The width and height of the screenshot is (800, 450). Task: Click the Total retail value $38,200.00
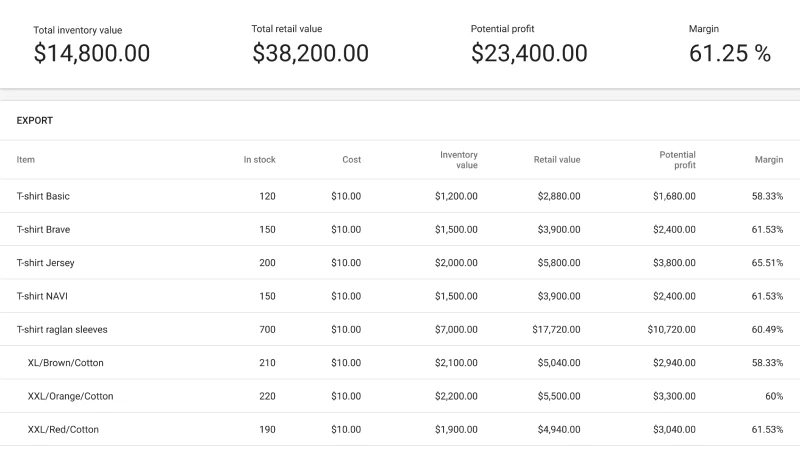310,54
